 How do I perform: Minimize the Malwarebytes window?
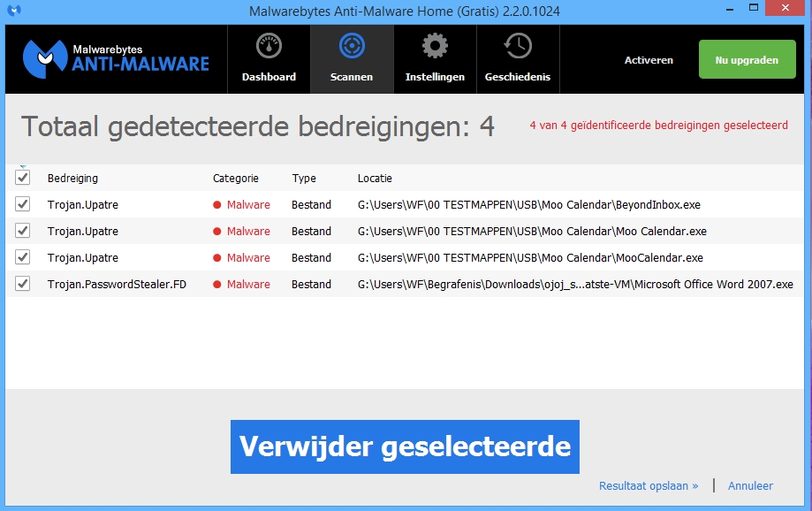(x=730, y=9)
